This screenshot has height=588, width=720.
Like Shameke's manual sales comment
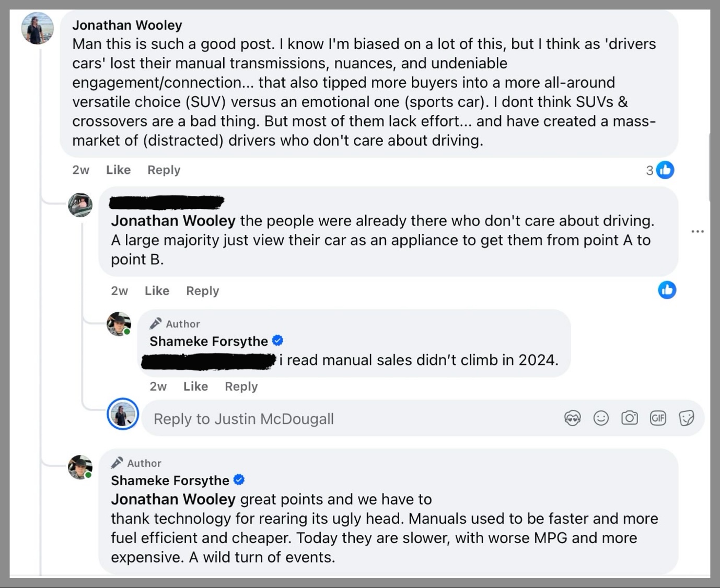point(195,386)
